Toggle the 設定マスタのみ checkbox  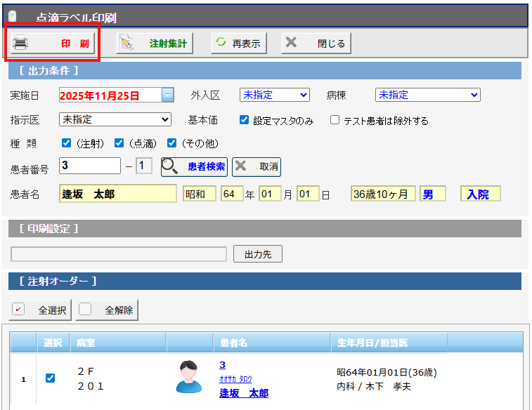pyautogui.click(x=244, y=120)
